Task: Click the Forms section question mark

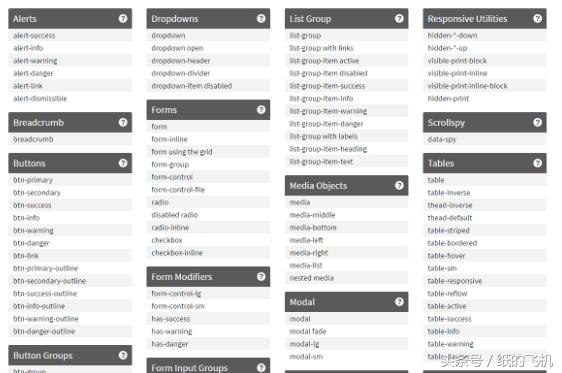Action: 261,110
